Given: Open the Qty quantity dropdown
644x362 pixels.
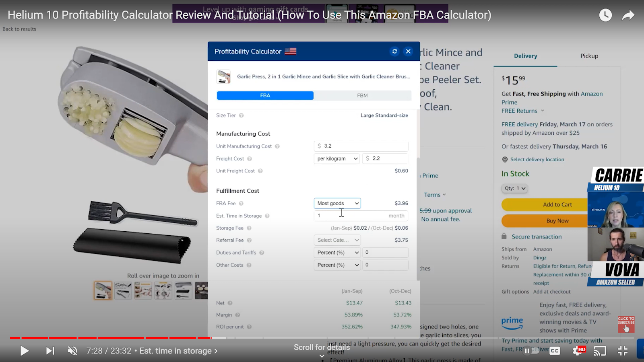Looking at the screenshot, I should (514, 188).
